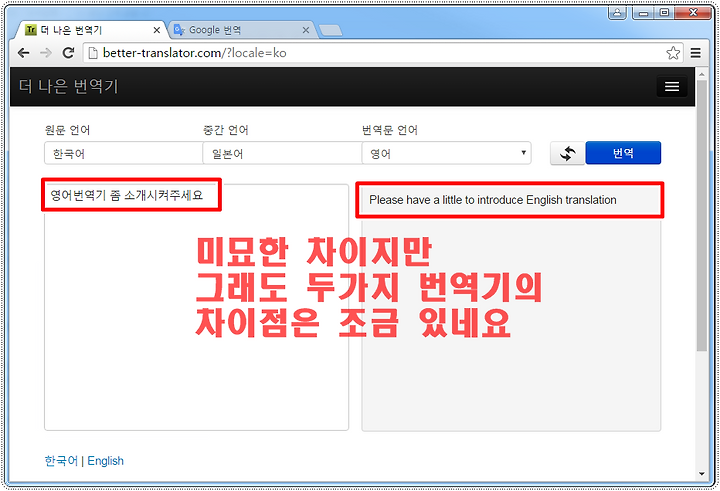Open the 중간 언어 dropdown set to 일본어
720x491 pixels.
(x=282, y=153)
